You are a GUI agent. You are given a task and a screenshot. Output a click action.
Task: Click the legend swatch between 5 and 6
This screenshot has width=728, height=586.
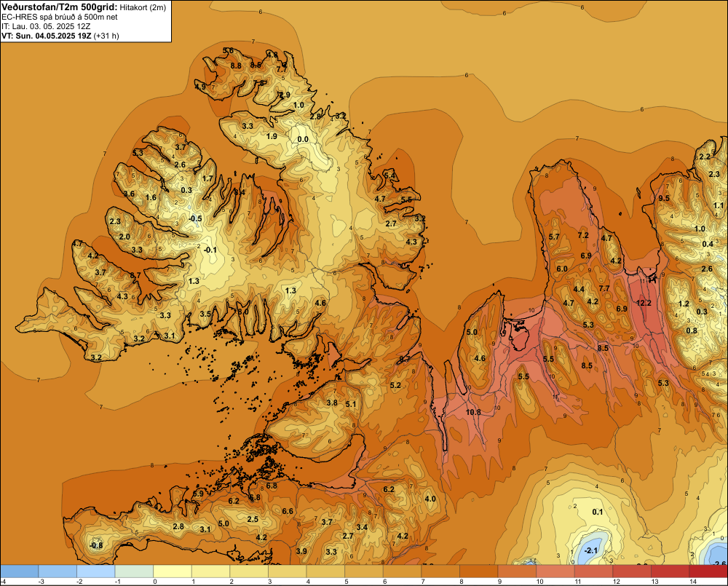pyautogui.click(x=364, y=571)
